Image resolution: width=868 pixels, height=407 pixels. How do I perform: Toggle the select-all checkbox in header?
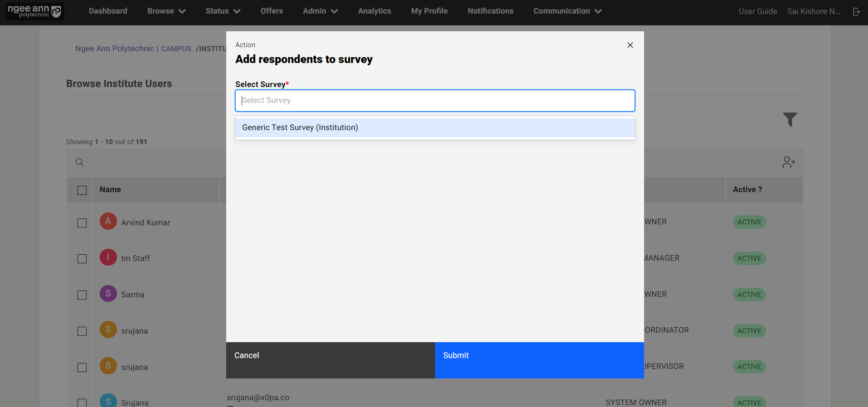click(82, 190)
